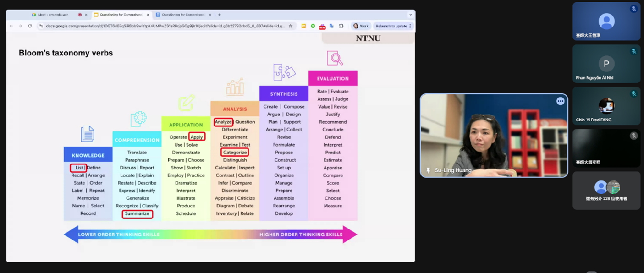
Task: Open the Work profile menu
Action: [x=361, y=26]
